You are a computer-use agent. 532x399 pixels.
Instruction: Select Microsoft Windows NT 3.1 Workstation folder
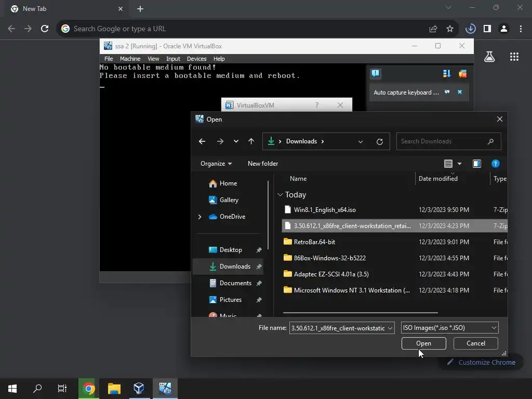pyautogui.click(x=395, y=290)
